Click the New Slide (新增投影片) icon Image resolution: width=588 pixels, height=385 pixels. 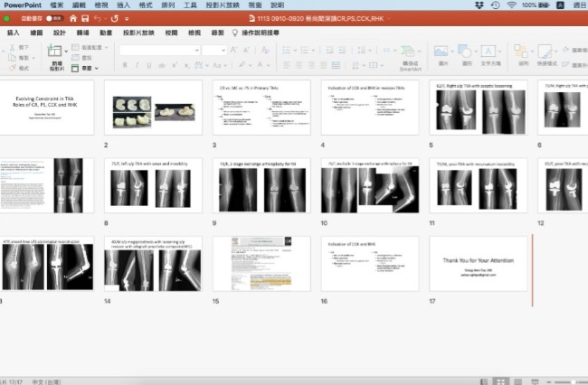point(57,52)
